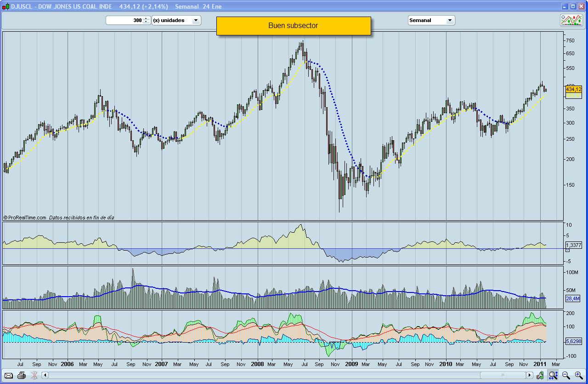The image size is (588, 384).
Task: Click the left arrow of the horizontal scrollbar
Action: [x=45, y=375]
